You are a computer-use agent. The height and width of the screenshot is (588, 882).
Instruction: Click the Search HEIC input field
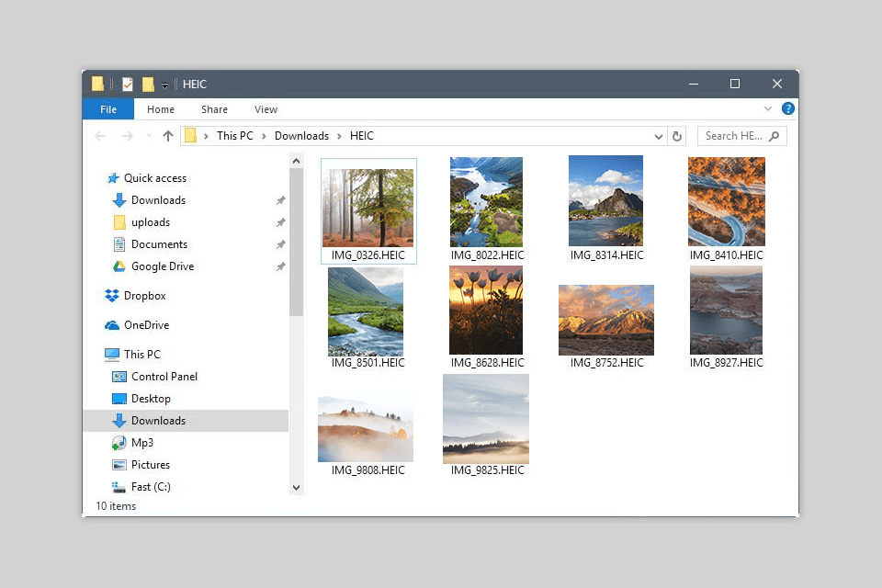pos(733,136)
